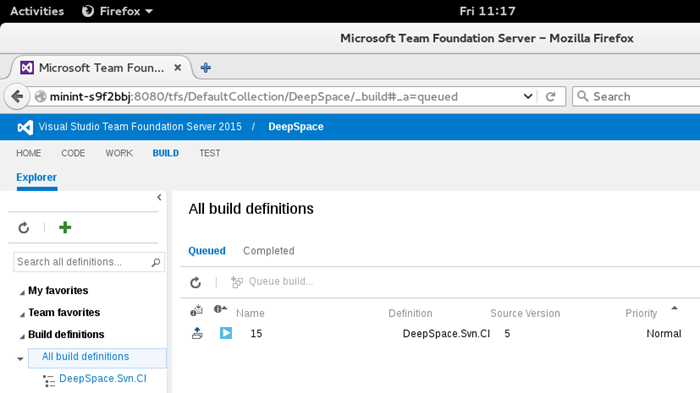Viewport: 700px width, 393px height.
Task: Open the CODE hub
Action: click(73, 153)
